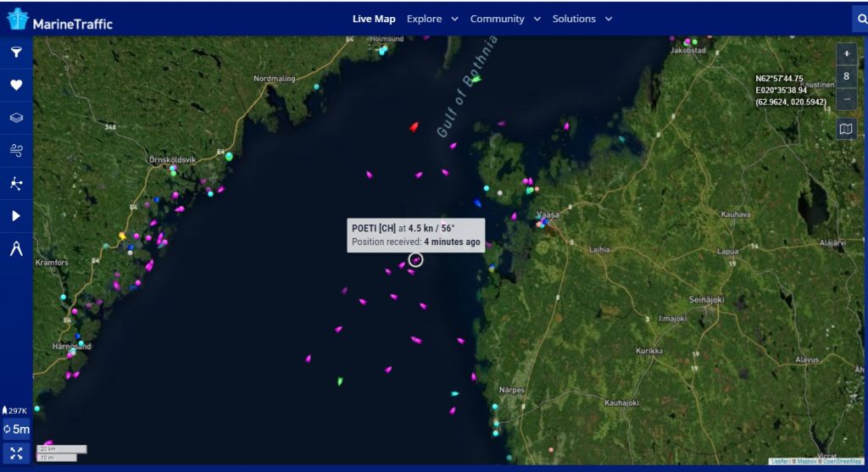Expand the Community dropdown menu
Image resolution: width=868 pixels, height=472 pixels.
coord(505,19)
